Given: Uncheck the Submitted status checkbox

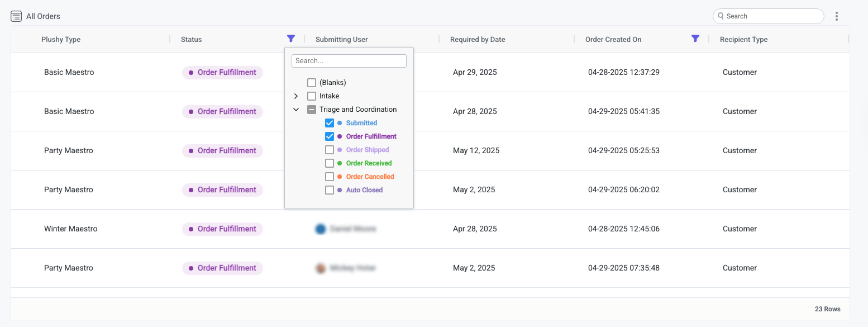Looking at the screenshot, I should pyautogui.click(x=330, y=123).
